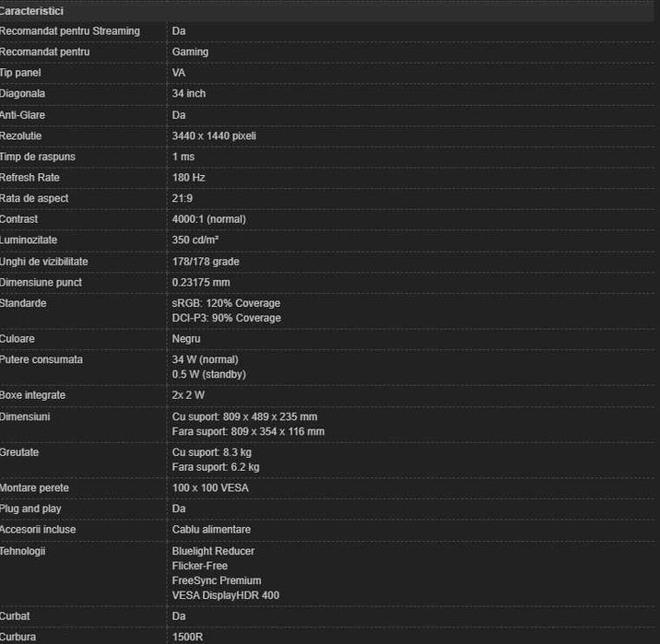Viewport: 660px width, 644px height.
Task: Select the 100 x 100 VESA value
Action: (x=209, y=487)
